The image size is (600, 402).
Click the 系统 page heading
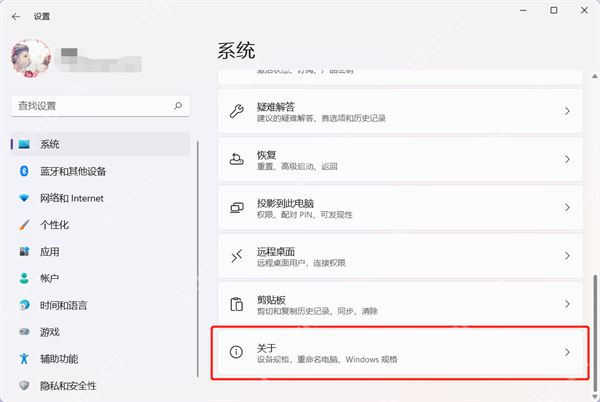236,50
